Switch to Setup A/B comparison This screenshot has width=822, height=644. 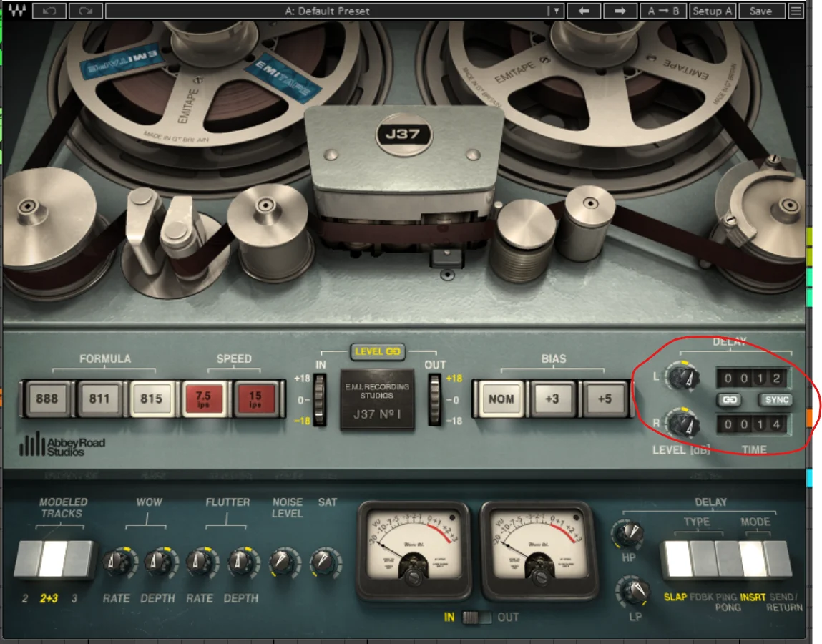coord(713,11)
